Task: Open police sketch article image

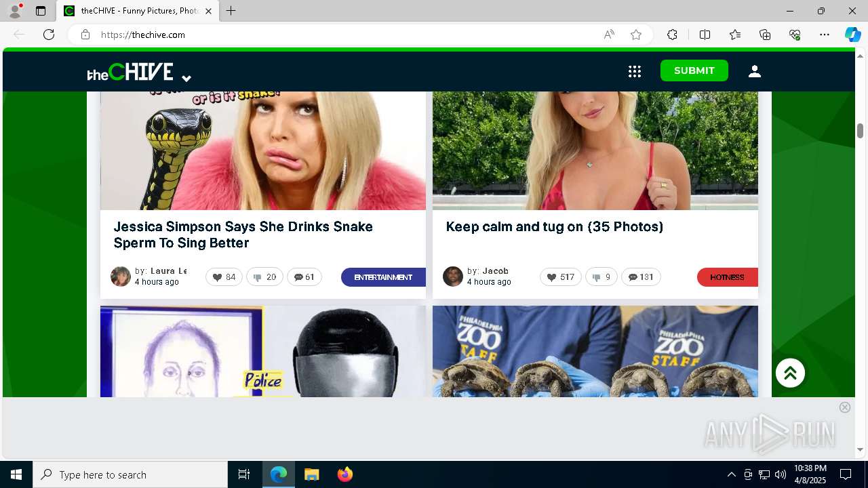Action: pos(263,351)
